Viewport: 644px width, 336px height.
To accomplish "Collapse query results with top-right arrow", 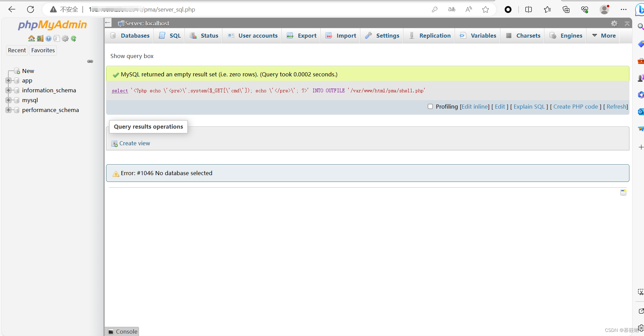I will tap(627, 23).
